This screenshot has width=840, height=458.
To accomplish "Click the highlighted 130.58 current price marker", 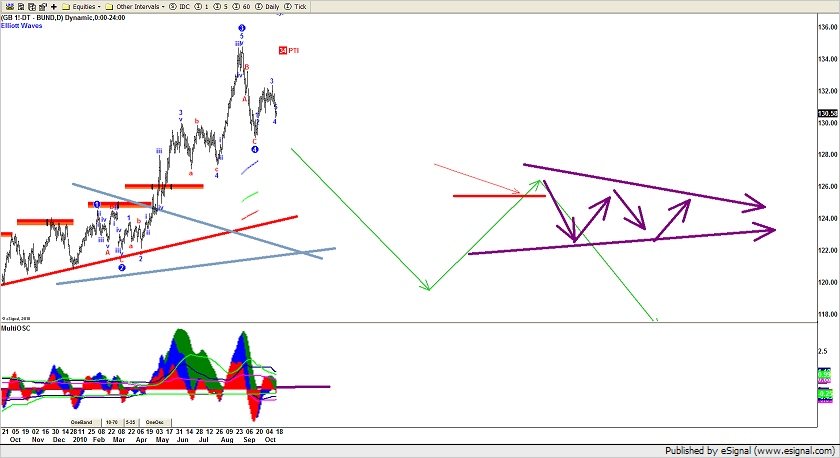I will coord(826,114).
